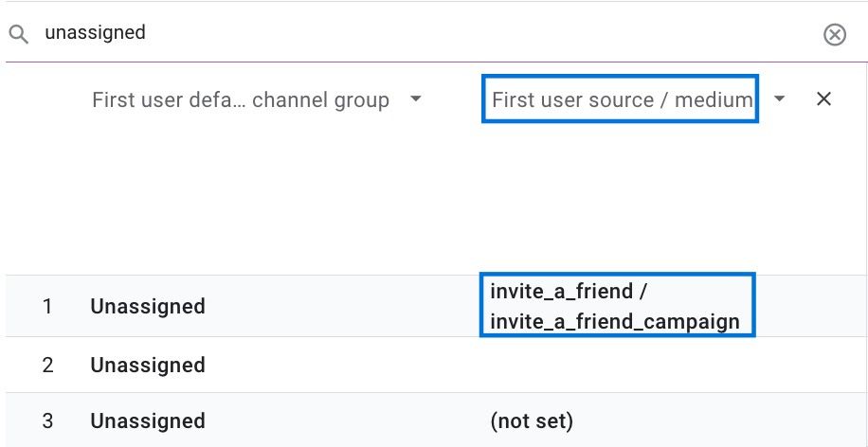Click empty space right of (not set)

pyautogui.click(x=719, y=421)
